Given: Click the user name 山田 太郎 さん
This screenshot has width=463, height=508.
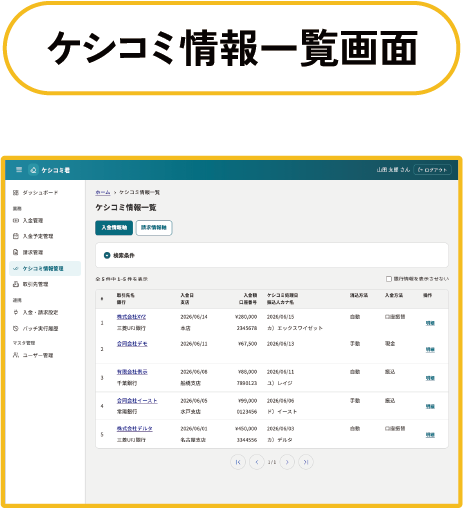Looking at the screenshot, I should tap(393, 170).
